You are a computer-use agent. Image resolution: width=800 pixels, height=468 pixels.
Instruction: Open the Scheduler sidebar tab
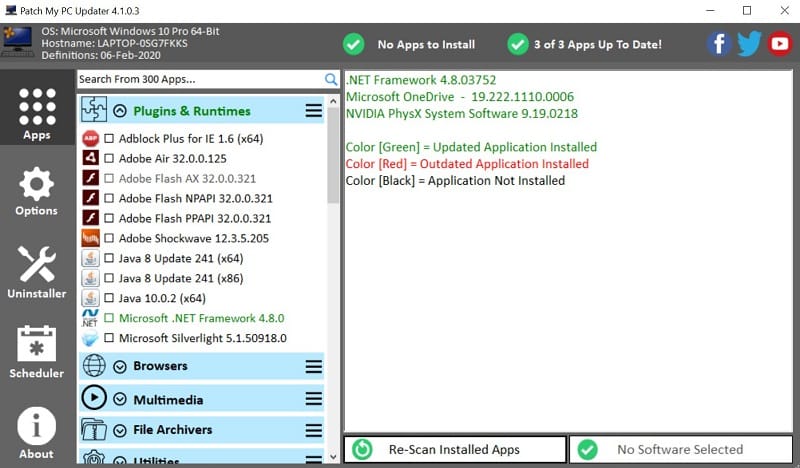click(37, 352)
